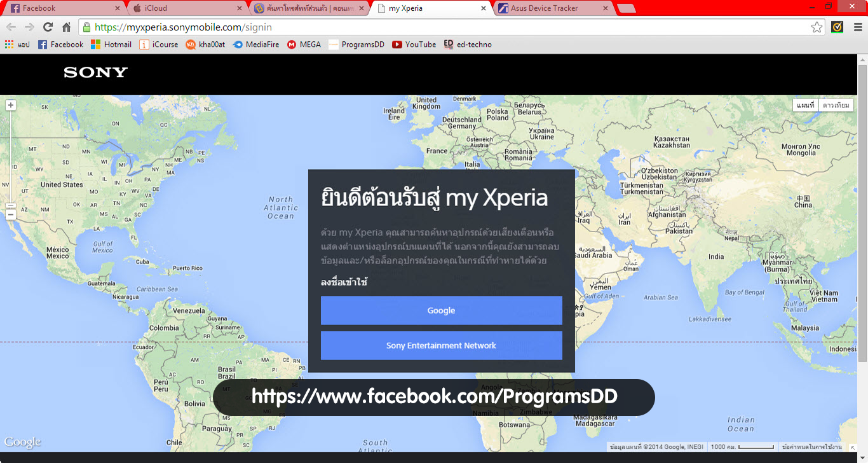Select the map view type button
The image size is (868, 463).
pyautogui.click(x=805, y=105)
